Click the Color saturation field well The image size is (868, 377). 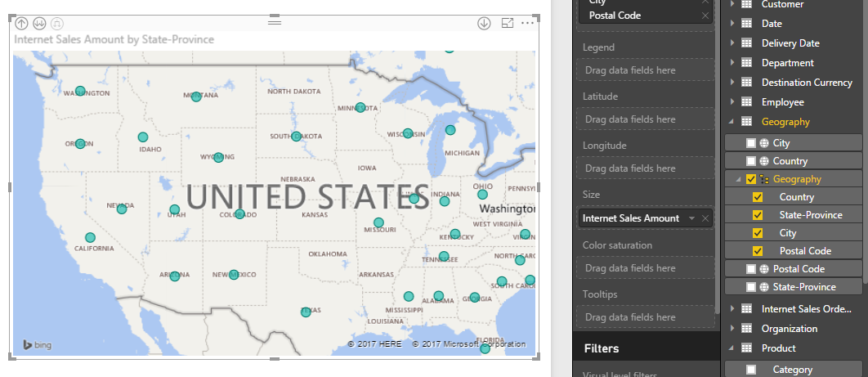646,268
